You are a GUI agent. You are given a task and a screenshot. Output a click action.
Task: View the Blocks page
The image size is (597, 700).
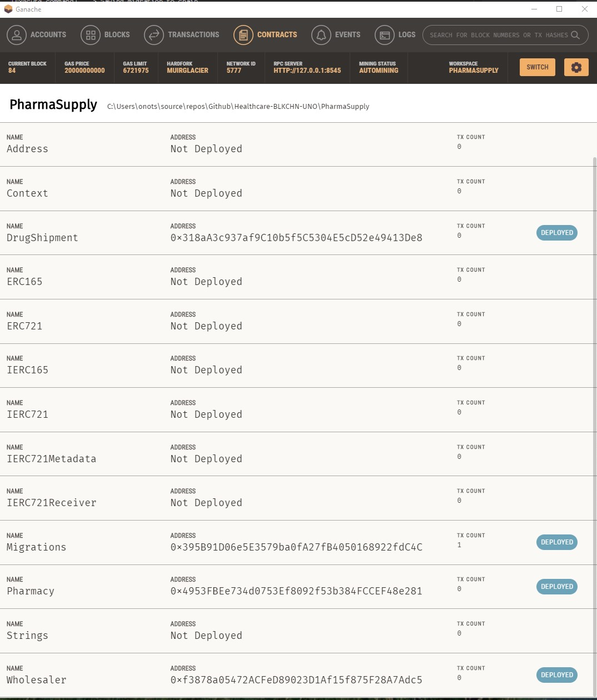[x=106, y=34]
